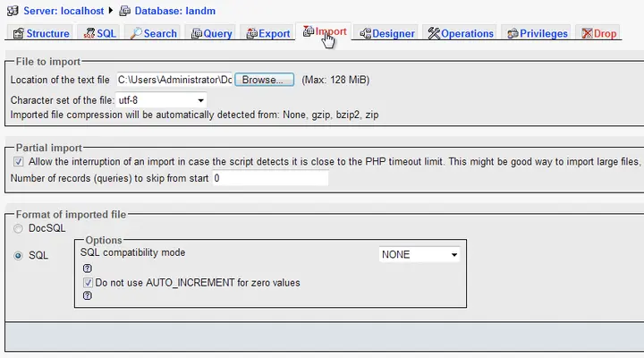Image resolution: width=644 pixels, height=358 pixels.
Task: Click the Structure tab icon
Action: click(19, 33)
